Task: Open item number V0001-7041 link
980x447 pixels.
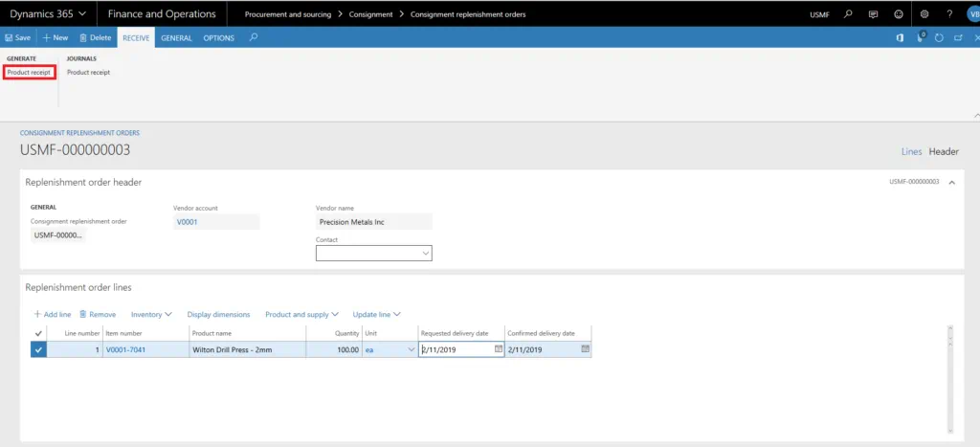Action: tap(125, 350)
